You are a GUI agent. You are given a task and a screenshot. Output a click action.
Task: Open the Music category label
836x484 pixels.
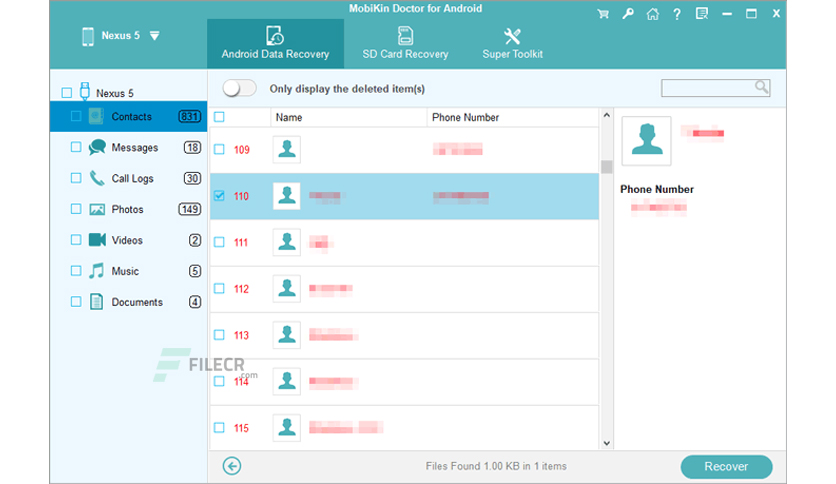pos(125,271)
